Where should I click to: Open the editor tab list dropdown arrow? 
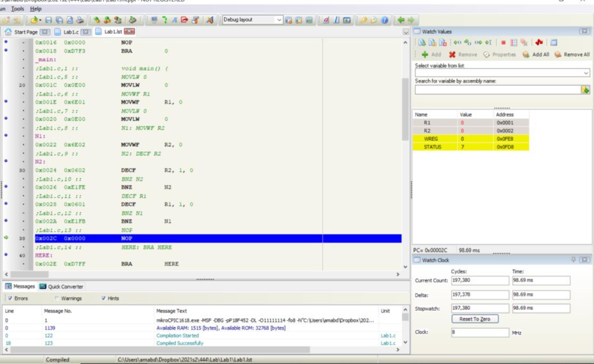406,32
